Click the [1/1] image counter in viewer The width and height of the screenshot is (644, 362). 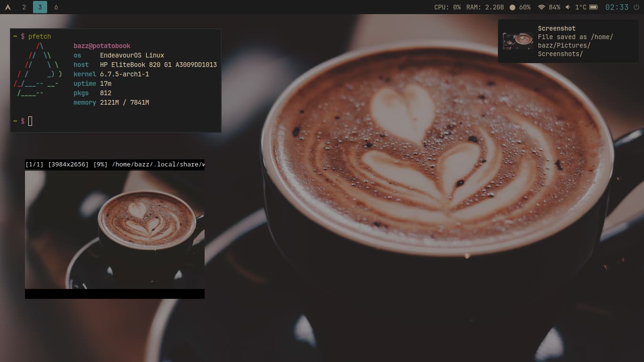pyautogui.click(x=34, y=165)
